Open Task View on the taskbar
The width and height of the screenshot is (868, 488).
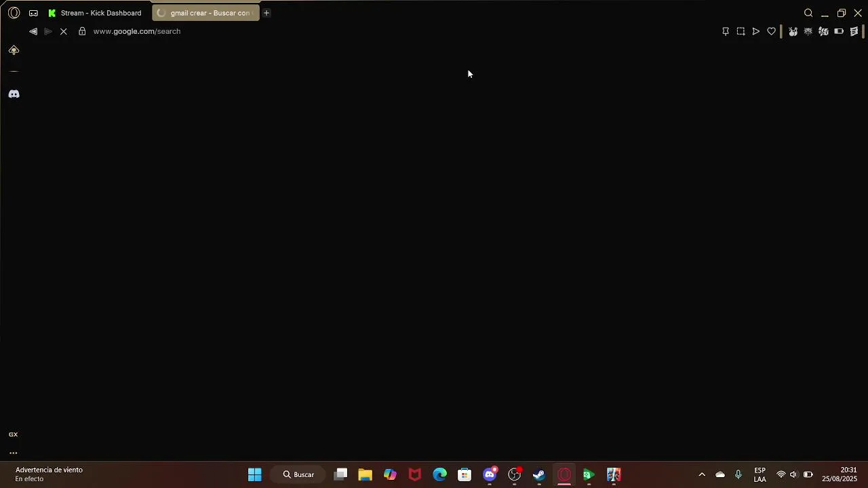click(341, 474)
